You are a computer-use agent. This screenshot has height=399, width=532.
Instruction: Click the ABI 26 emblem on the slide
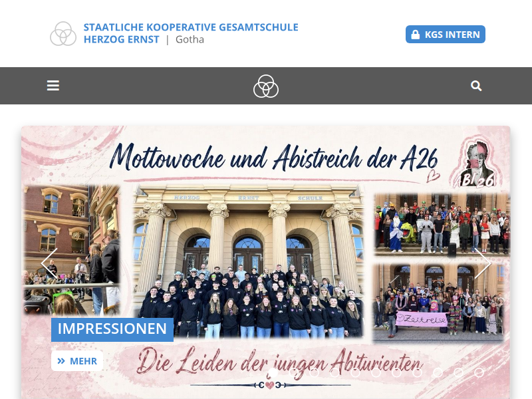pos(475,164)
